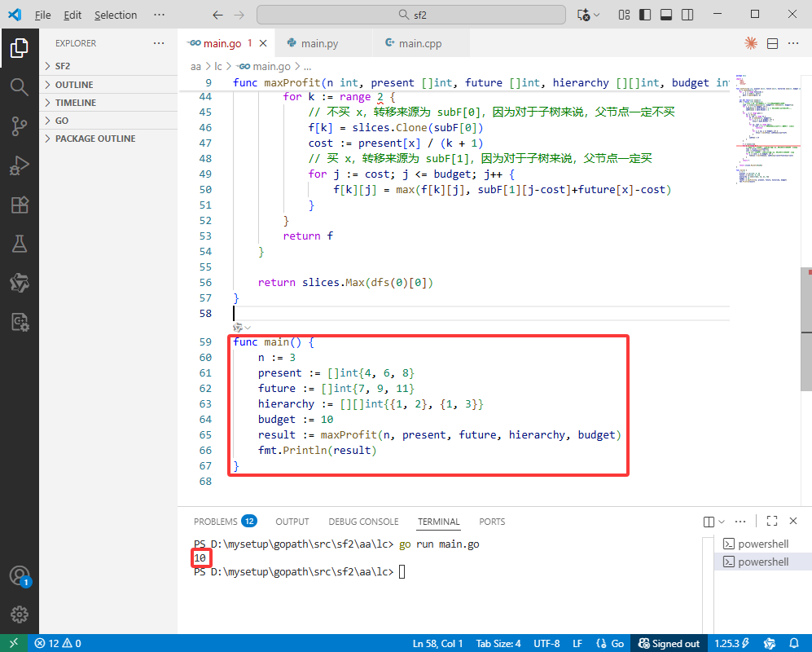The image size is (812, 652).
Task: Change Tab Size: 4 indentation setting
Action: click(498, 643)
